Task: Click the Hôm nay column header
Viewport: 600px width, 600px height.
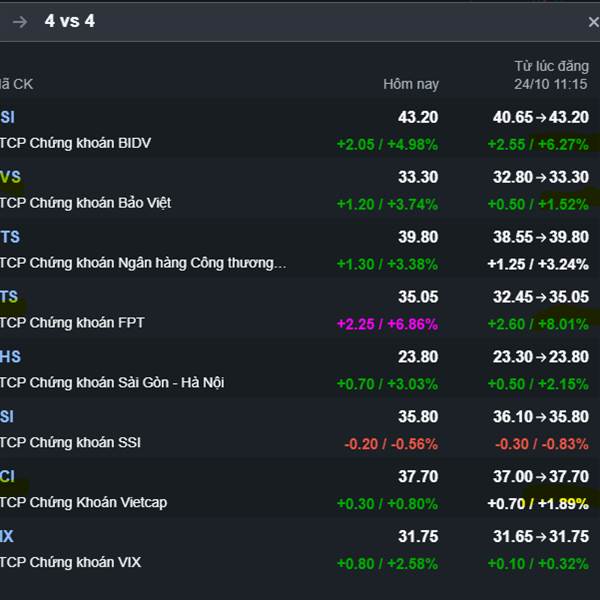Action: tap(410, 84)
